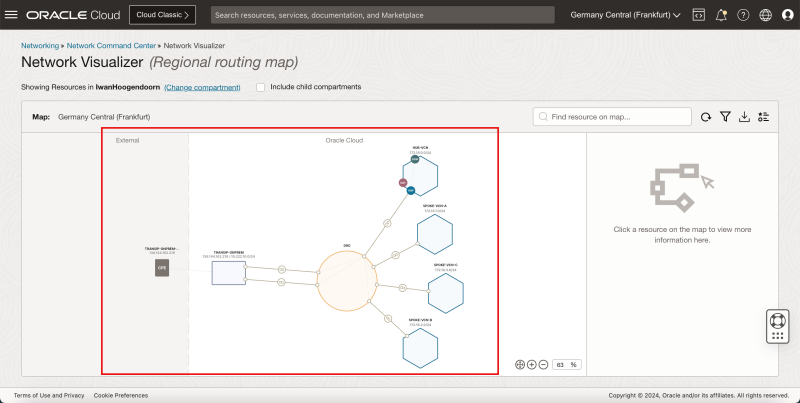
Task: Select the DRG circle node
Action: [346, 280]
